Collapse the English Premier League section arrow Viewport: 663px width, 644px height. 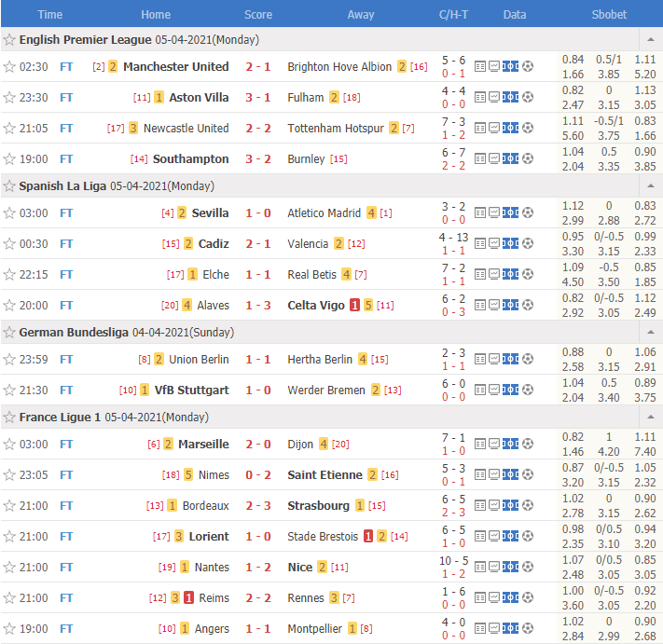tap(651, 40)
